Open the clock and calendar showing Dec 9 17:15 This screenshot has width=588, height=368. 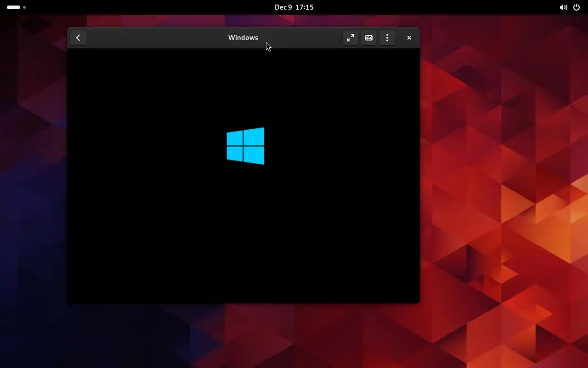coord(294,7)
